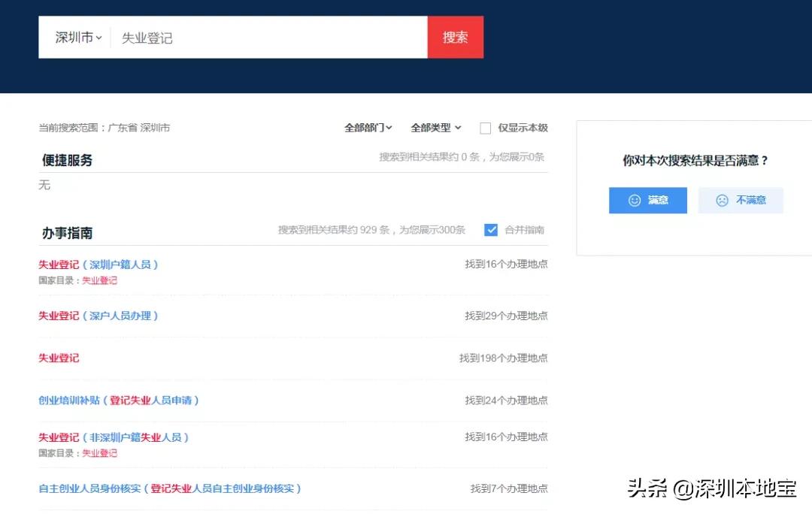Click the 不满意 feedback button
The image size is (812, 514).
[741, 200]
